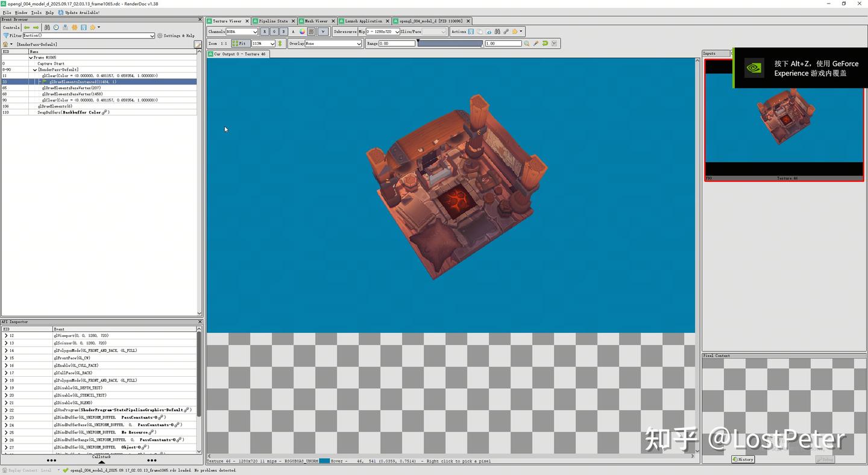Toggle the checkerboard alpha background button
Viewport: 868px width, 475px height.
coord(311,31)
